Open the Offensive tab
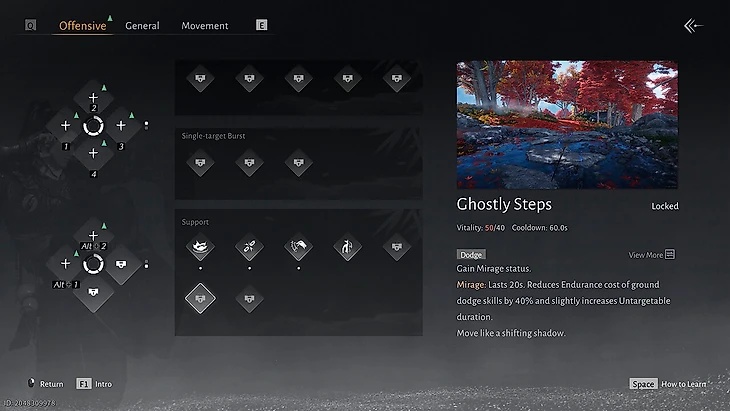This screenshot has width=730, height=411. (x=82, y=26)
